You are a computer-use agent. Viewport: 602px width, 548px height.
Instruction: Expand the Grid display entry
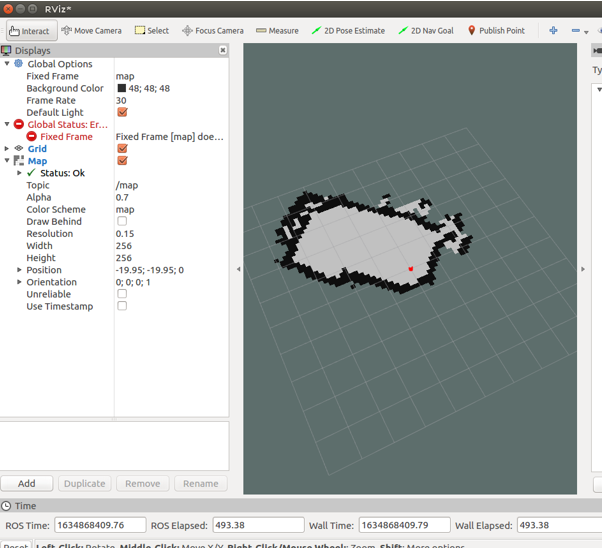(7, 149)
